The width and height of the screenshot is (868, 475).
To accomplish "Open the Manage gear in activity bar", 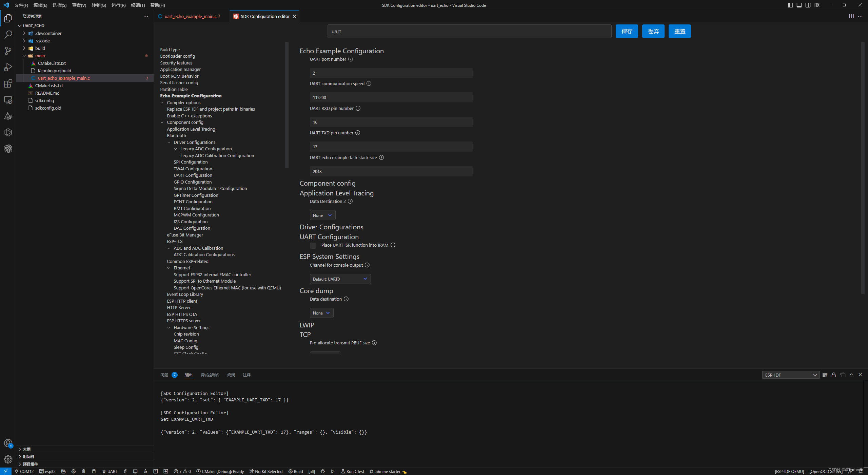I will point(8,459).
